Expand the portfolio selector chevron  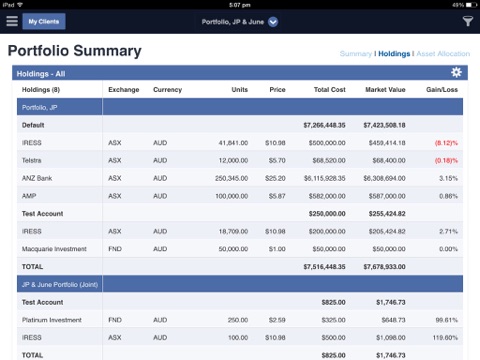[x=273, y=22]
